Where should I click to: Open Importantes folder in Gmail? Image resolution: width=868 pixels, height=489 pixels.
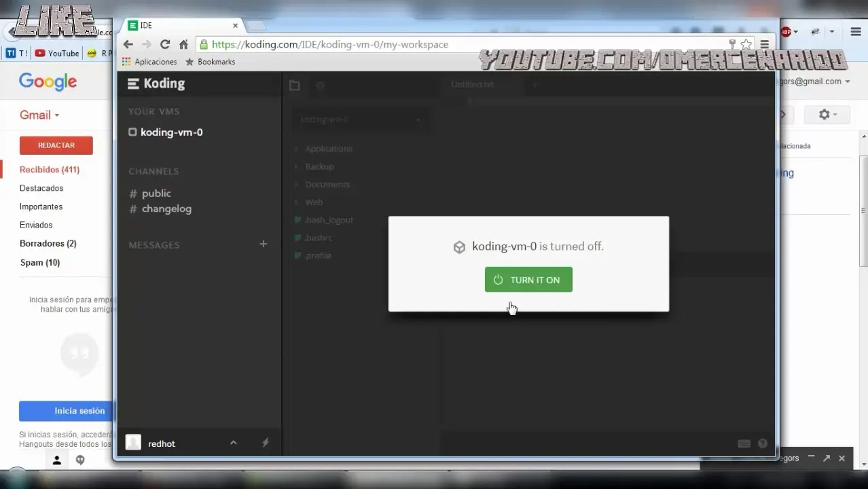pyautogui.click(x=41, y=206)
